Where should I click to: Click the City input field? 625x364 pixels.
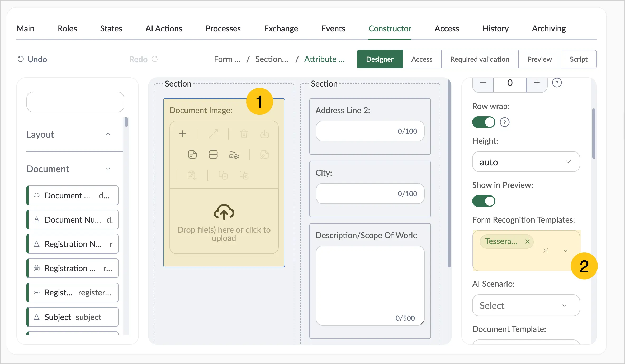[370, 193]
